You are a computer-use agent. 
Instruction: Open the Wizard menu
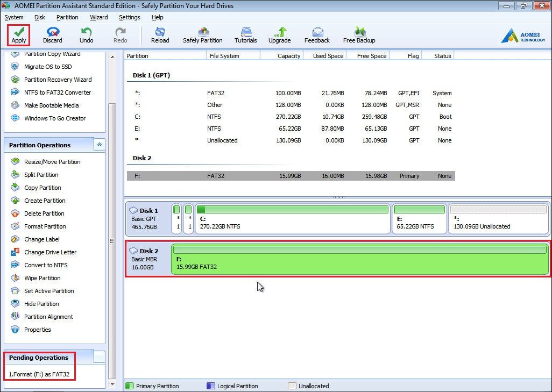[x=98, y=17]
